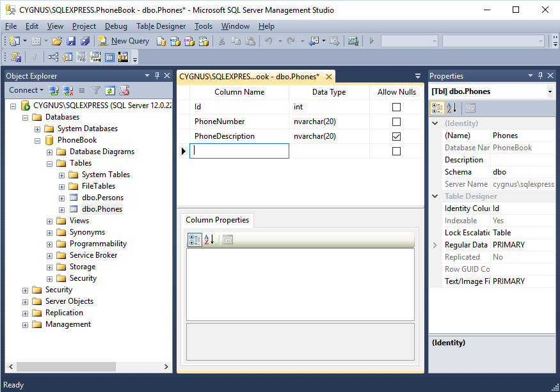Screen dimensions: 560x392
Task: Pin the Properties panel with auto-hide icon
Action: (x=540, y=75)
